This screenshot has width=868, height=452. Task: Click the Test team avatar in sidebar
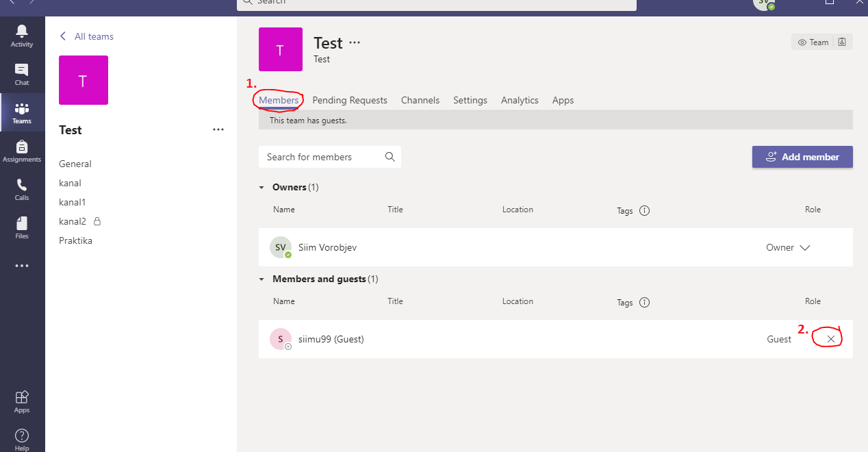click(84, 80)
